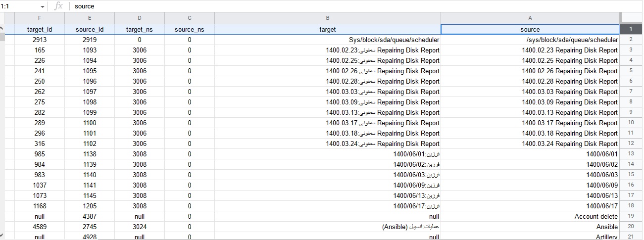This screenshot has width=644, height=240.
Task: Click the target cell 'Sys/block/sda/queue/scheduler'
Action: (x=327, y=40)
